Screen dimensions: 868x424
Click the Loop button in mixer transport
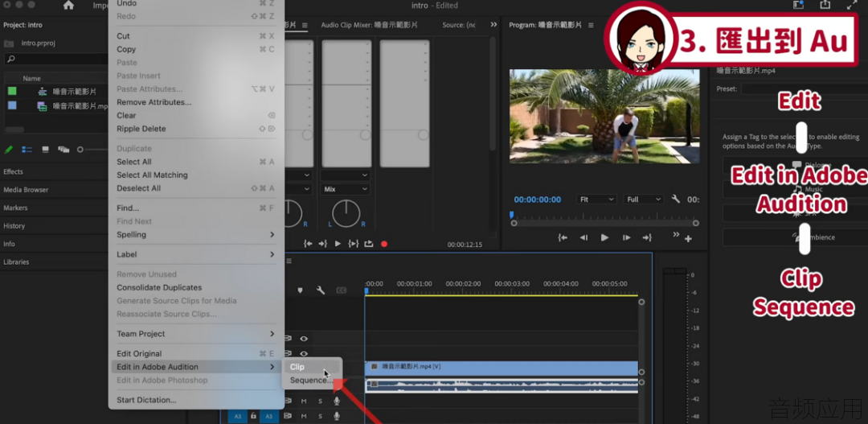click(x=368, y=244)
